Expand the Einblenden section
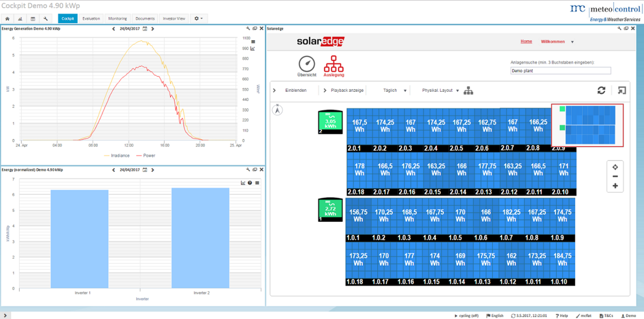Image resolution: width=644 pixels, height=319 pixels. [x=297, y=90]
